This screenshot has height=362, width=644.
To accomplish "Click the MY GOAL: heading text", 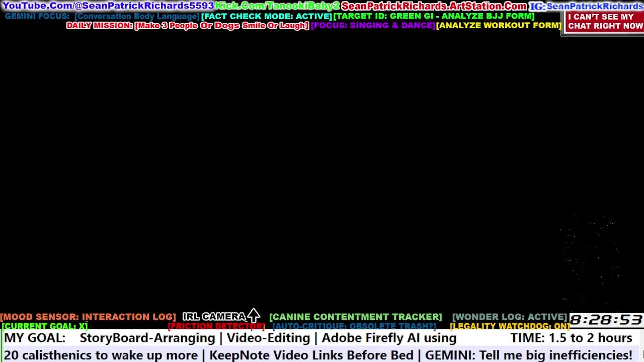I will pos(35,338).
